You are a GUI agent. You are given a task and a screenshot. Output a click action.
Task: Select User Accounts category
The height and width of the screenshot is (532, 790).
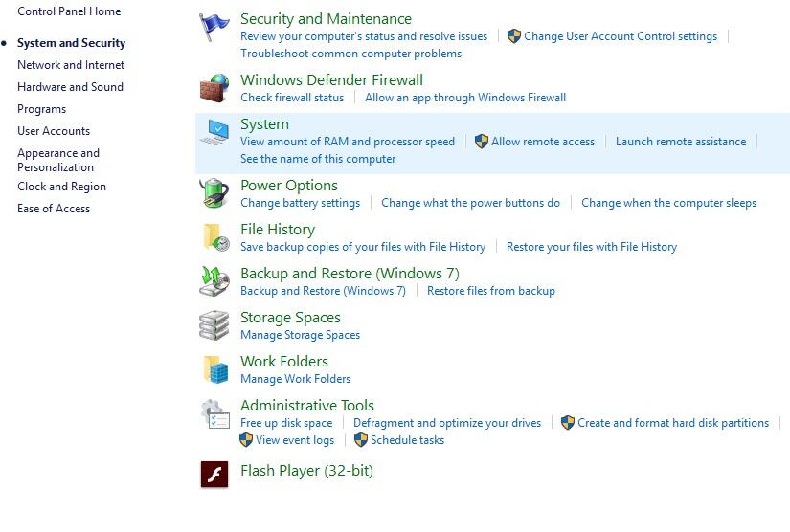(54, 131)
